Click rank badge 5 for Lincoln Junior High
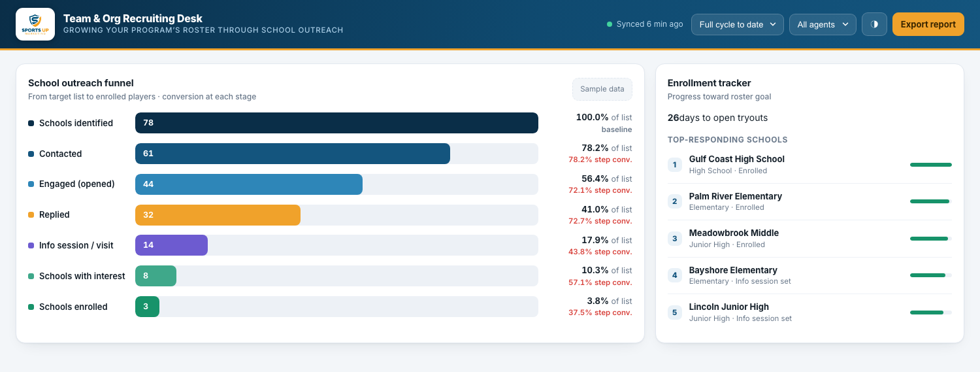This screenshot has height=372, width=980. (x=675, y=313)
